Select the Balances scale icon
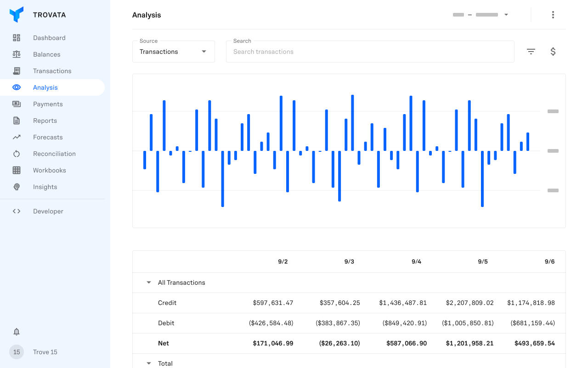Viewport: 588px width, 368px height. point(17,54)
